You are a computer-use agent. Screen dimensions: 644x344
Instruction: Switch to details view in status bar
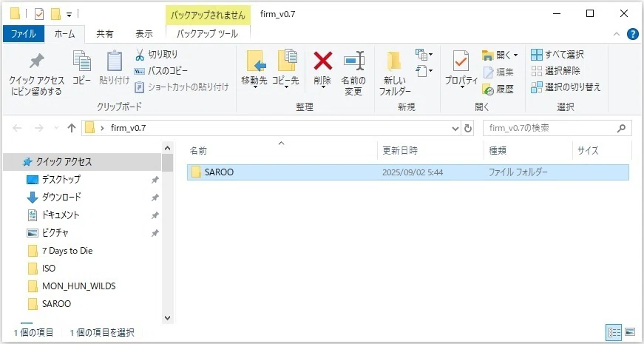pos(614,332)
